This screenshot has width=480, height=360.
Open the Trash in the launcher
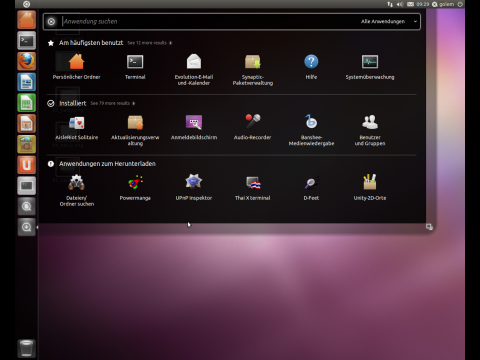27,348
